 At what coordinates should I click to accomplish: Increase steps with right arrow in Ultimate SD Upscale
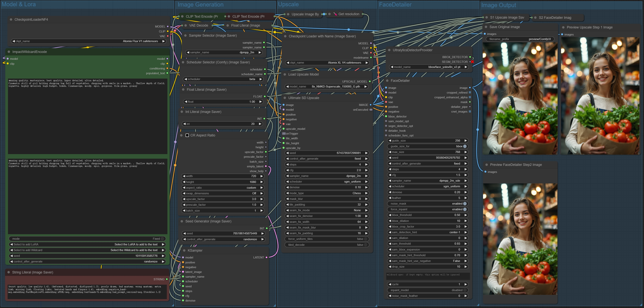click(x=366, y=165)
